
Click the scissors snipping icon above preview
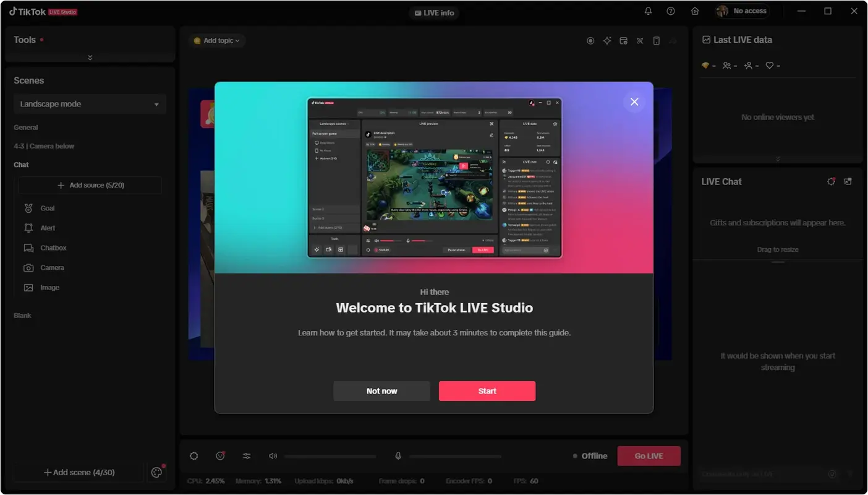coord(639,40)
